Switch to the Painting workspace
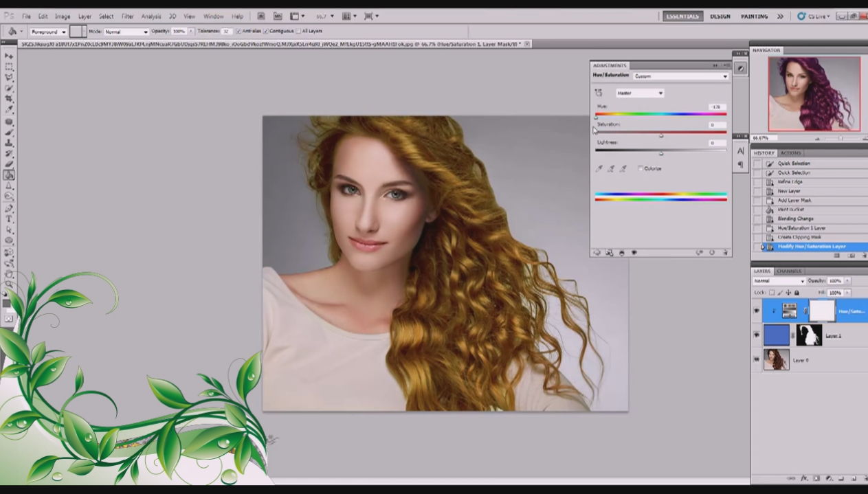 (x=754, y=16)
